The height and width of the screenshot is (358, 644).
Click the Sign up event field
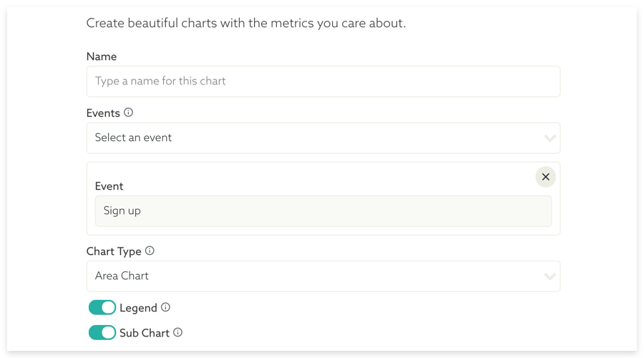[323, 211]
